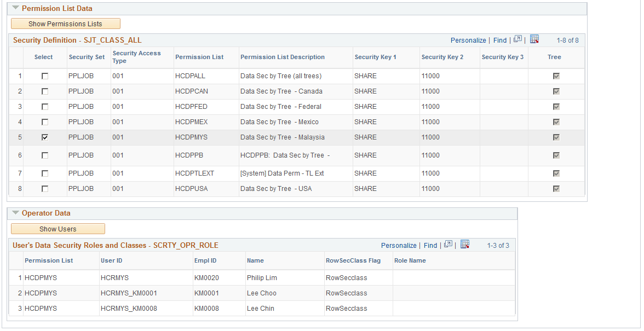The height and width of the screenshot is (331, 644).
Task: Open Security Definition grid in new window
Action: coord(517,39)
